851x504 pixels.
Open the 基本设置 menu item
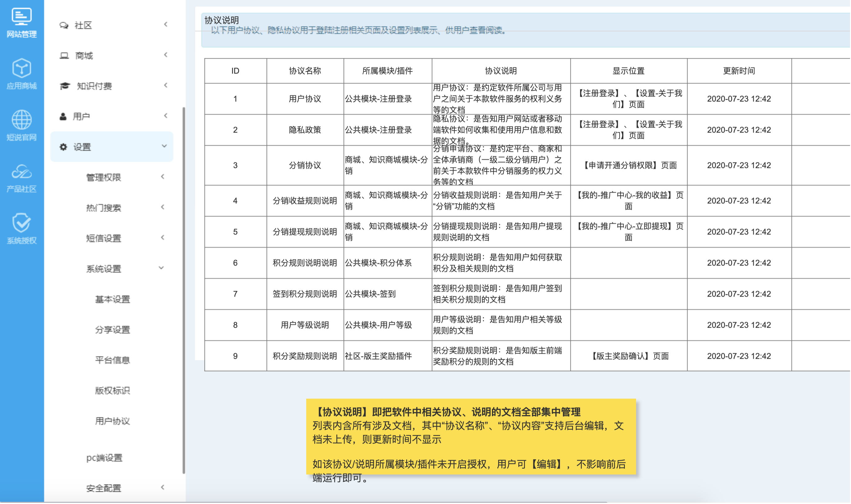tap(113, 300)
